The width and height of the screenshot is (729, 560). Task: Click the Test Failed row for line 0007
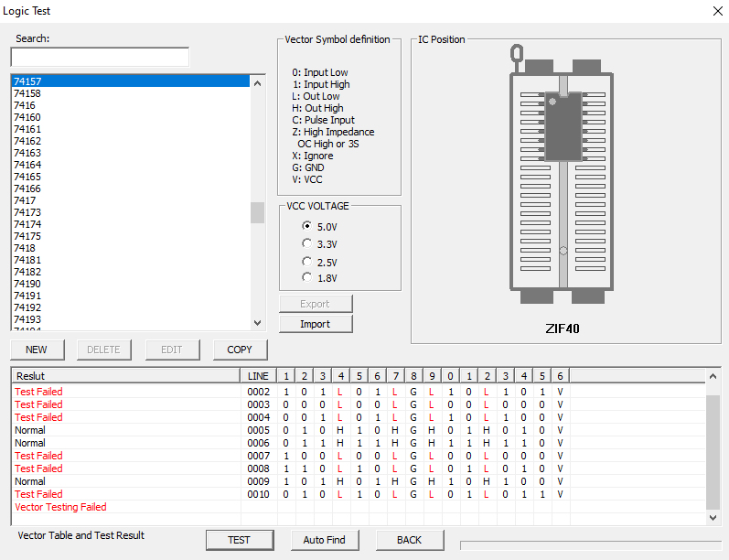pos(359,456)
